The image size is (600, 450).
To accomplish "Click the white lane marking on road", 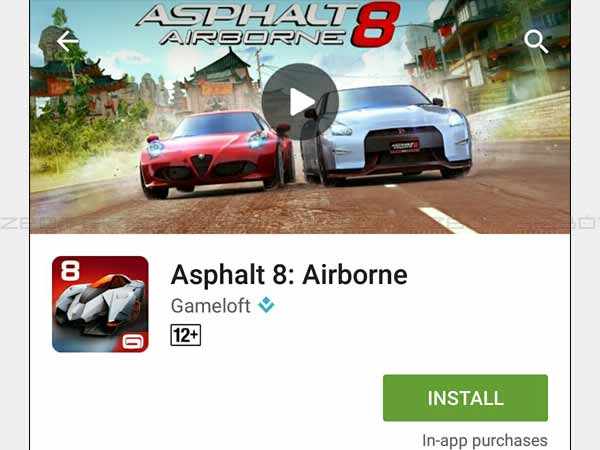I will [x=446, y=220].
